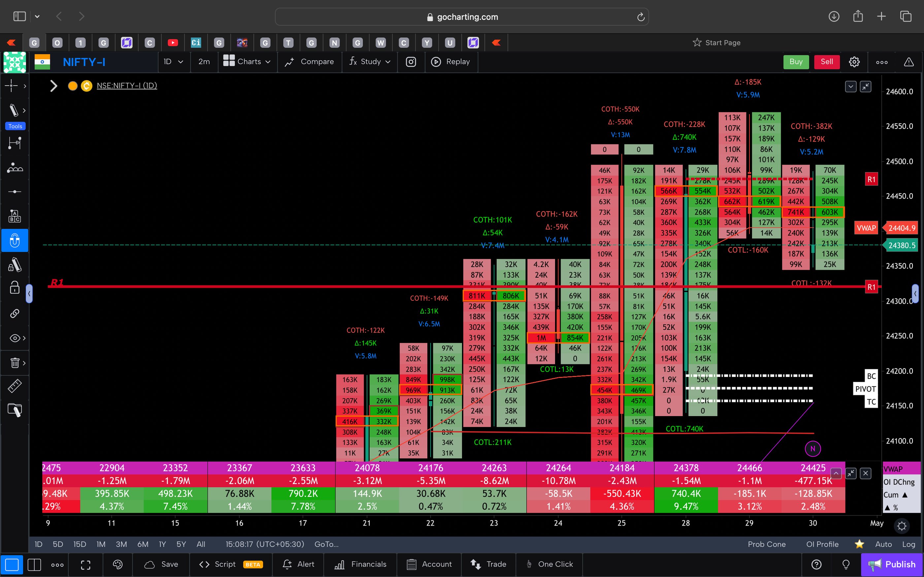Viewport: 924px width, 577px height.
Task: Toggle Auto scaling at bottom right
Action: coord(883,544)
